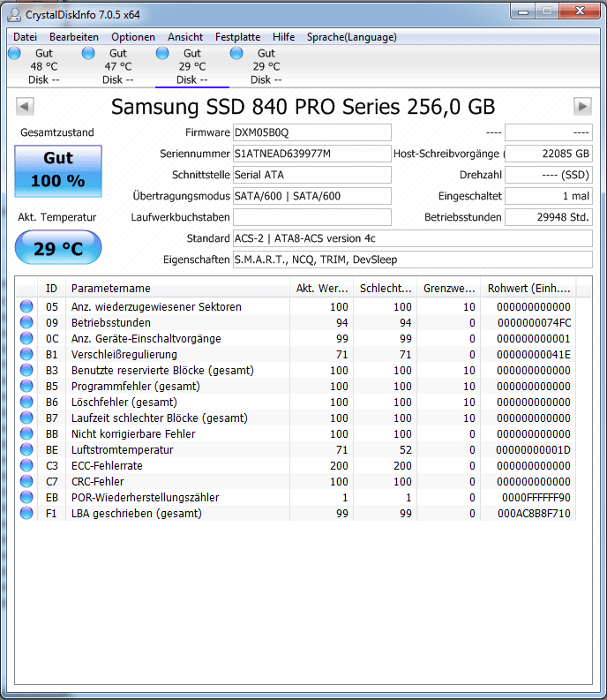Select 'Laufzeit schlechter Blöcke (gesamt)' parameter

(160, 418)
